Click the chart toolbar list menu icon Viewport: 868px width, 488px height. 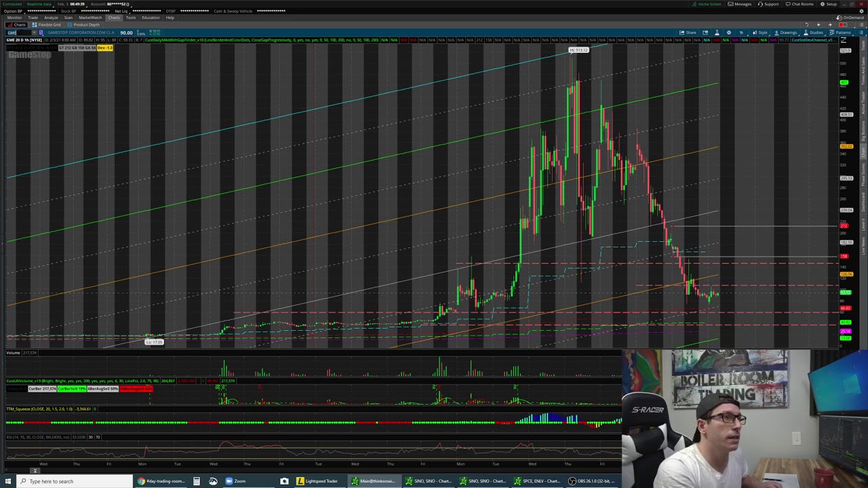tap(861, 33)
